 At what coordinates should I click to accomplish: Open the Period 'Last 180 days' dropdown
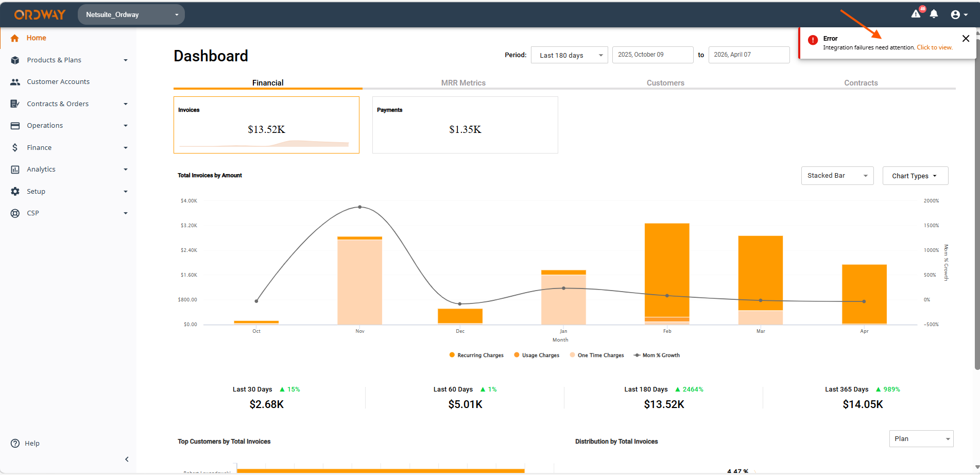tap(569, 55)
